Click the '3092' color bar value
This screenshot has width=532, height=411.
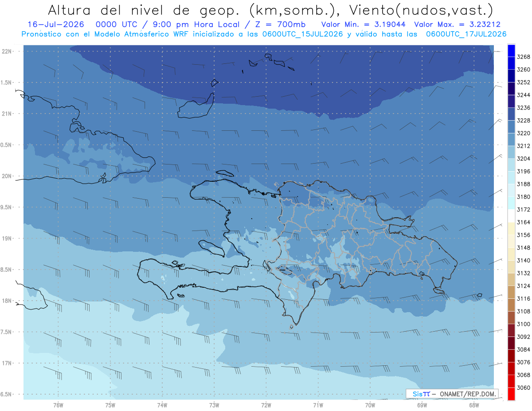[524, 337]
